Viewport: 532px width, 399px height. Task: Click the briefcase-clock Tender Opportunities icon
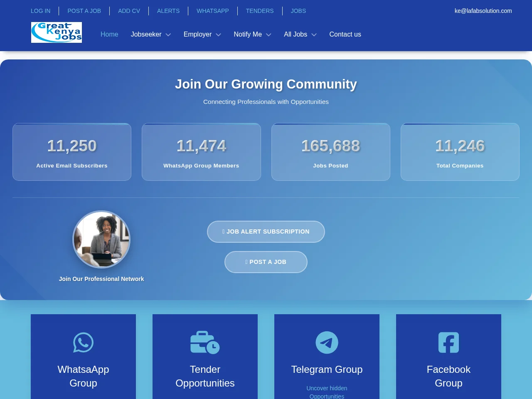pyautogui.click(x=205, y=342)
